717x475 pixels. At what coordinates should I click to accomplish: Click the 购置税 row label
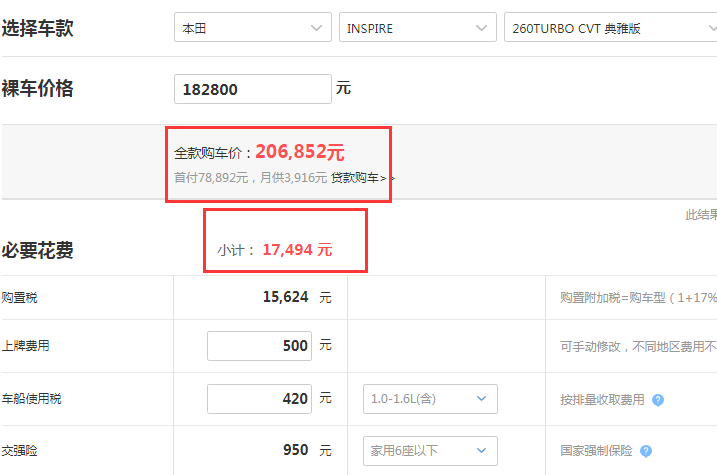[x=19, y=298]
